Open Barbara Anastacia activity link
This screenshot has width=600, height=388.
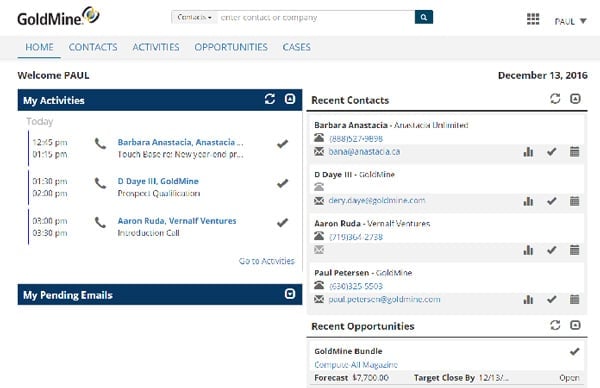[180, 142]
